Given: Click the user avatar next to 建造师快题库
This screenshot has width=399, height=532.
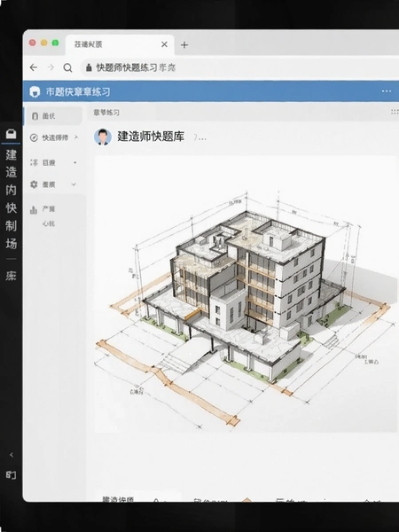Looking at the screenshot, I should tap(103, 137).
